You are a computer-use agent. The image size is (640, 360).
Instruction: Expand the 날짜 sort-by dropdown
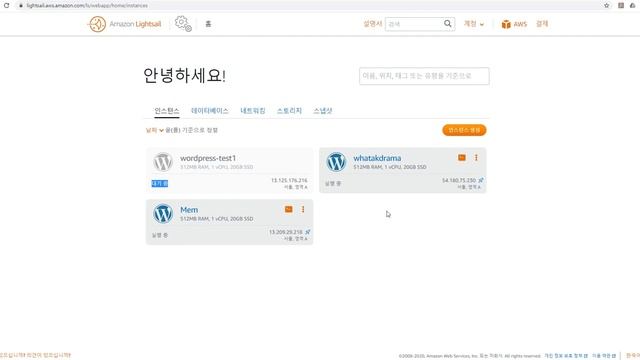[155, 130]
